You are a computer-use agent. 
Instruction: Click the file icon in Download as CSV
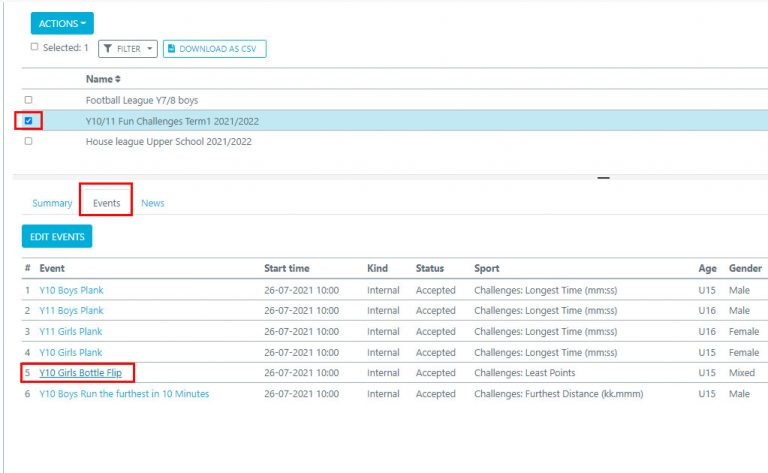171,48
